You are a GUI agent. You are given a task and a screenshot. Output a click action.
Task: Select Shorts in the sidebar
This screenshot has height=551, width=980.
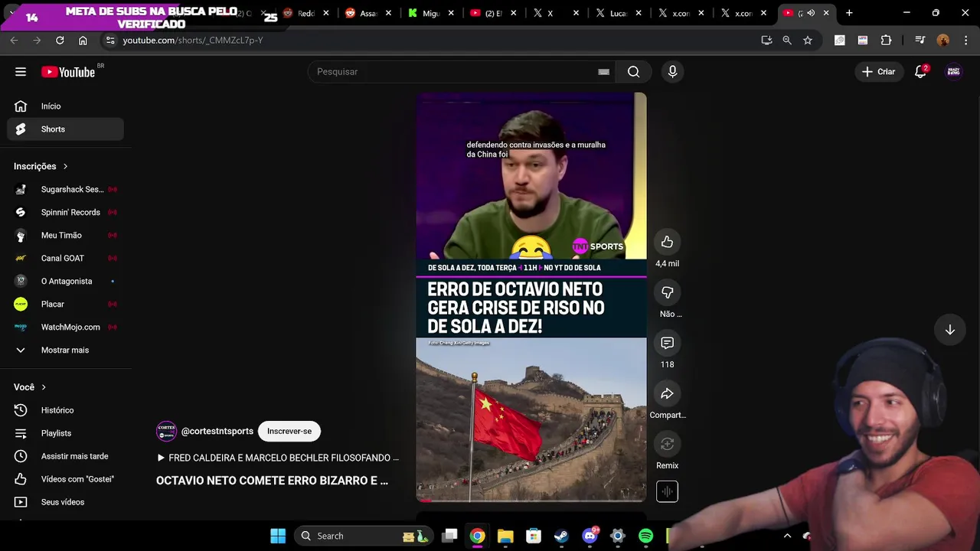65,129
